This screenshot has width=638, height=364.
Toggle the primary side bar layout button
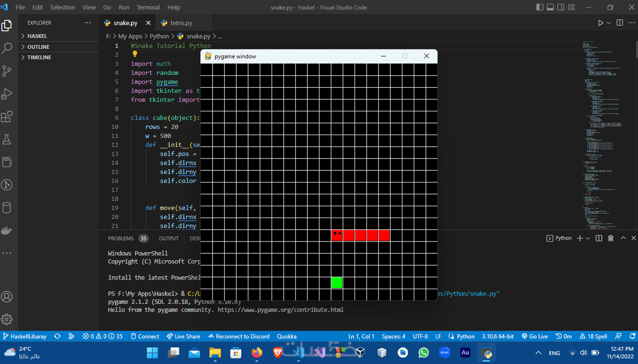pos(540,7)
